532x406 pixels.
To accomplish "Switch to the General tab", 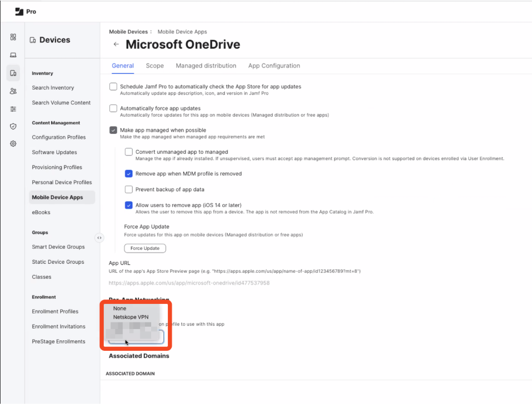I will click(x=123, y=66).
